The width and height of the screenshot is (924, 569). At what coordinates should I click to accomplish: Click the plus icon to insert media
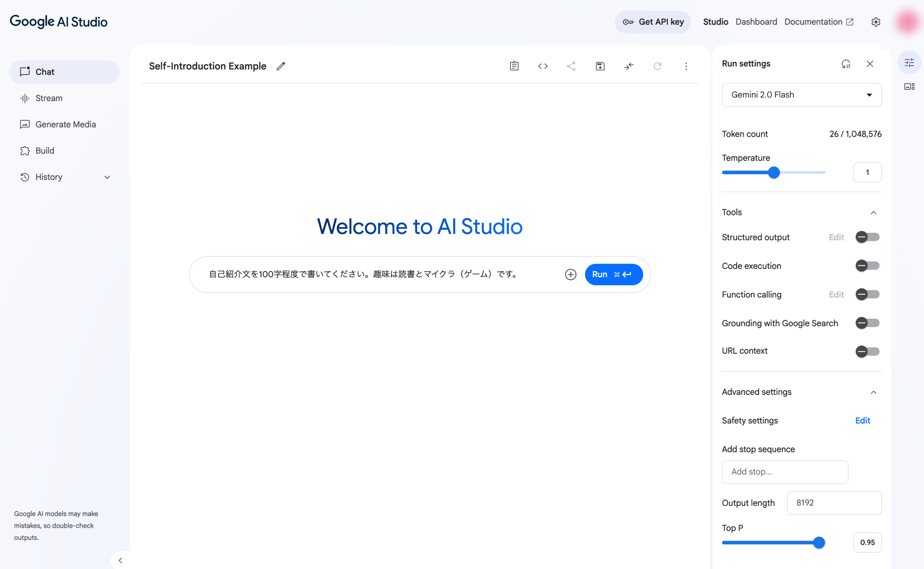[570, 275]
